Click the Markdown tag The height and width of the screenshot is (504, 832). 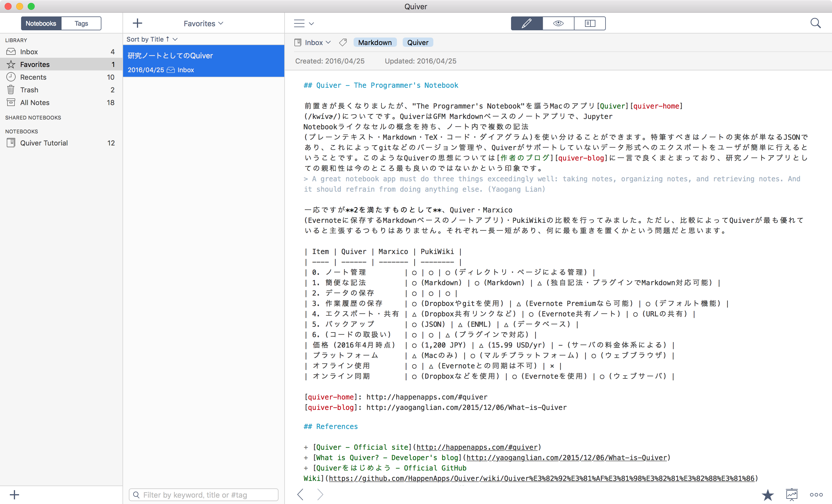click(x=375, y=42)
